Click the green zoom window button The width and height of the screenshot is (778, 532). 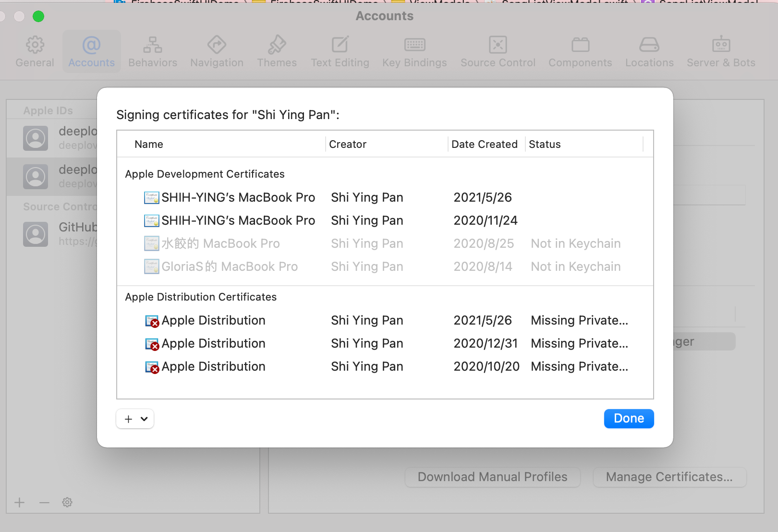point(38,16)
